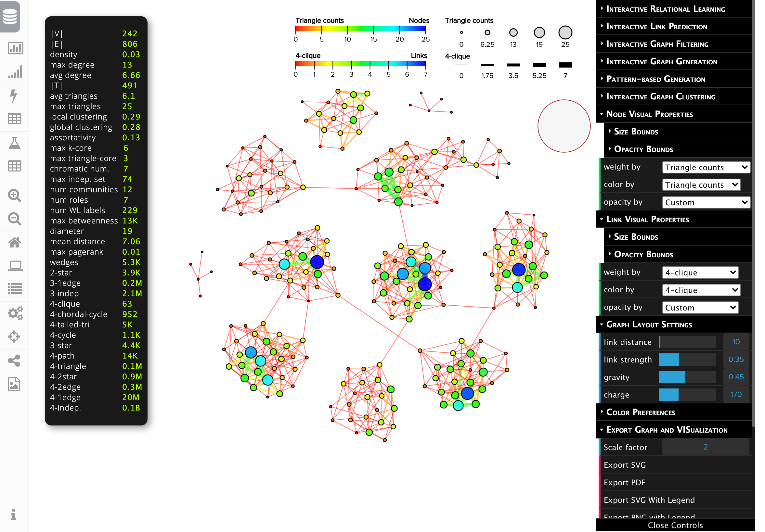The width and height of the screenshot is (765, 532).
Task: Collapse Link Visual Properties section
Action: click(x=674, y=219)
